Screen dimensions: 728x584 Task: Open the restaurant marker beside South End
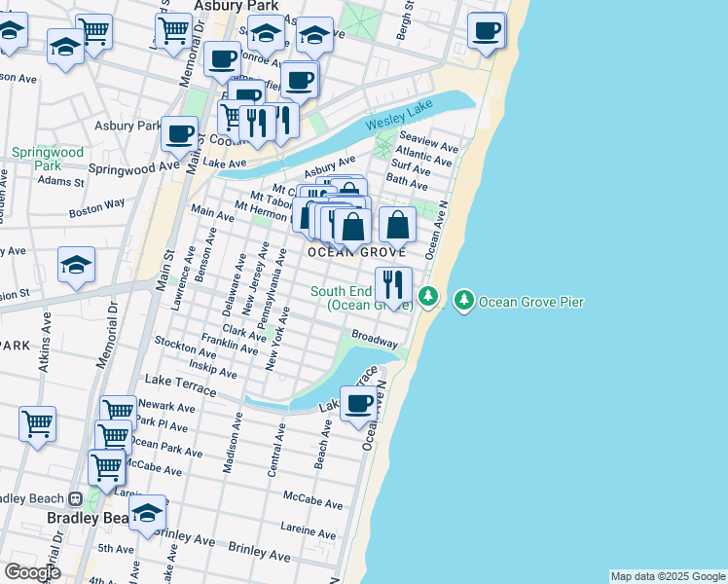393,285
